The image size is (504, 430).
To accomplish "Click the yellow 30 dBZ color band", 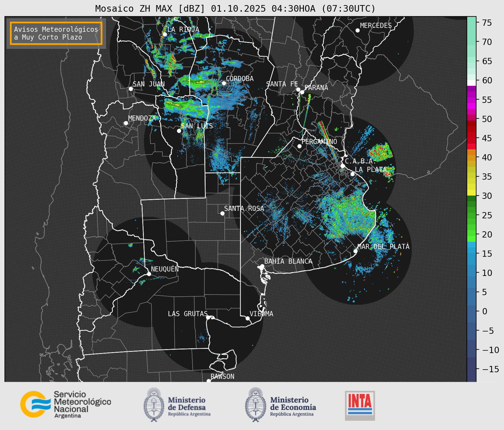I will [x=471, y=193].
